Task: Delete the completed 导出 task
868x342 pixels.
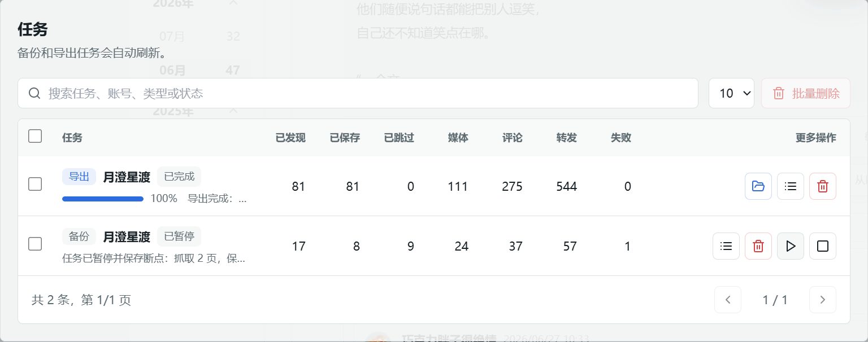Action: 823,186
